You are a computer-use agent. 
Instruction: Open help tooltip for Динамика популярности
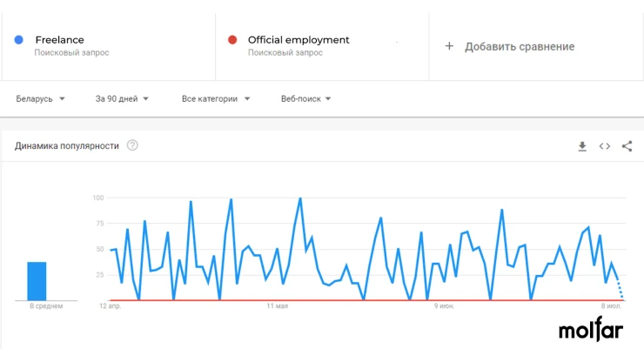click(x=132, y=145)
